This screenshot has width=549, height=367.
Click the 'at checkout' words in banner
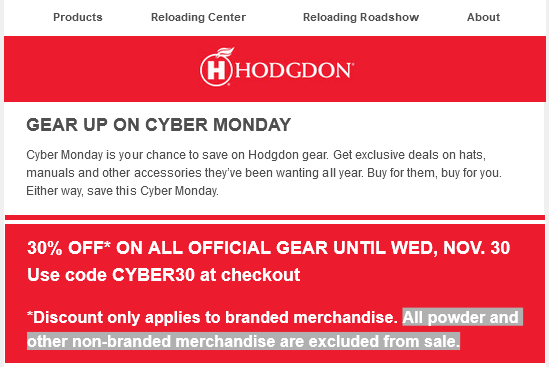[x=250, y=275]
